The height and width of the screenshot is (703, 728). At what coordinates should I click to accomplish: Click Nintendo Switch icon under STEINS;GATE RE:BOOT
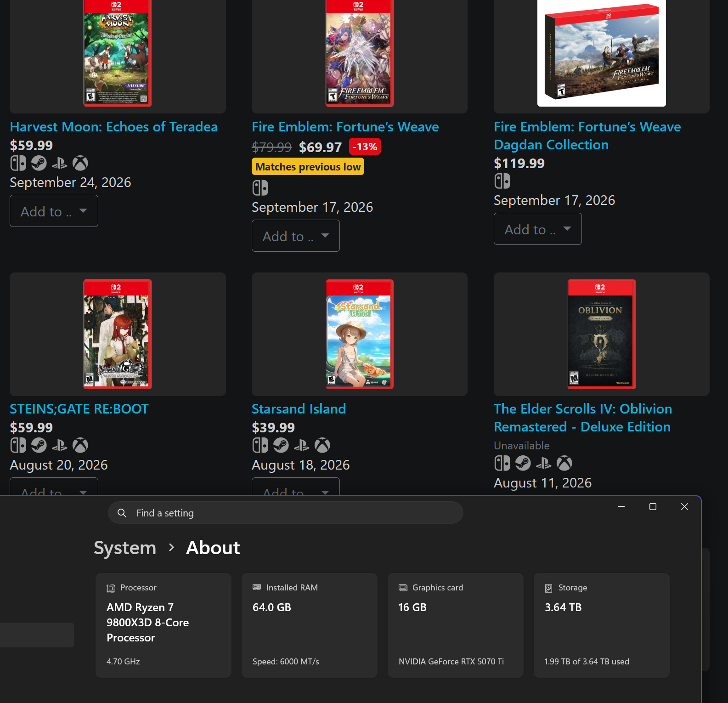(18, 445)
